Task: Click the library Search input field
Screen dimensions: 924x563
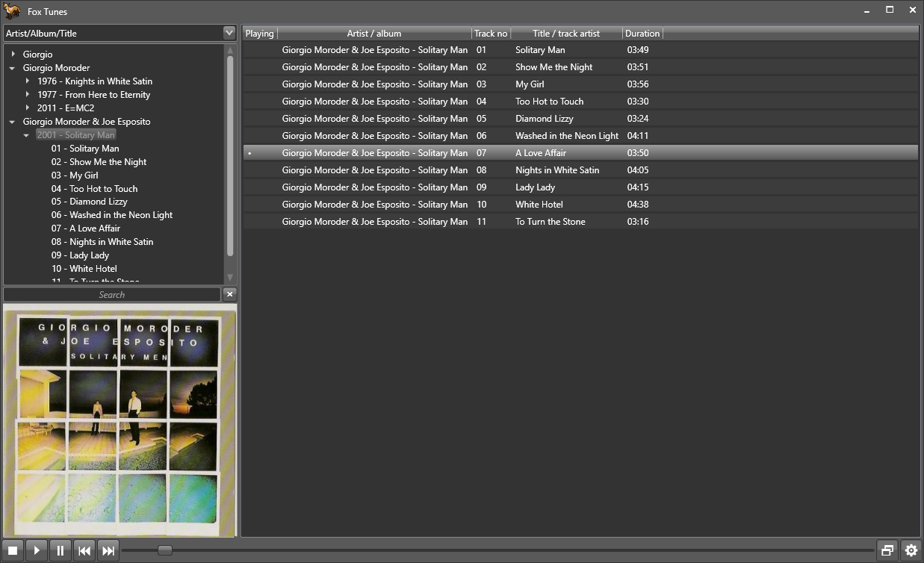Action: [x=112, y=295]
